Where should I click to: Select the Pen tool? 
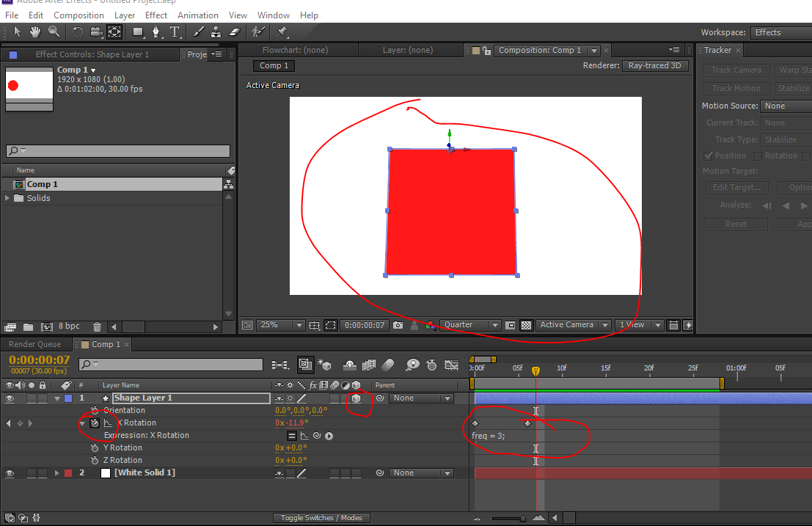156,32
